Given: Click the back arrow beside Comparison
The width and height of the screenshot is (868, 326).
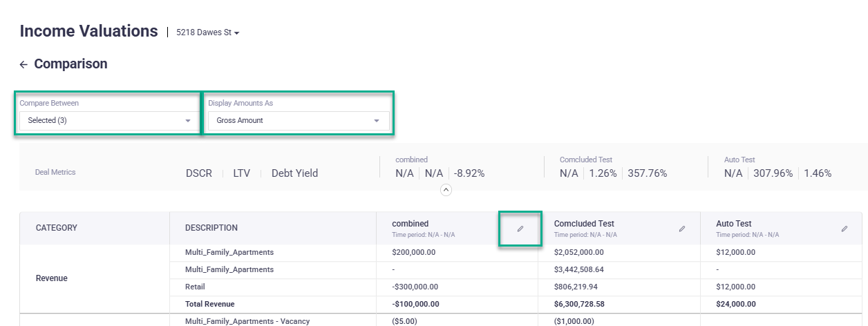Looking at the screenshot, I should [x=23, y=64].
